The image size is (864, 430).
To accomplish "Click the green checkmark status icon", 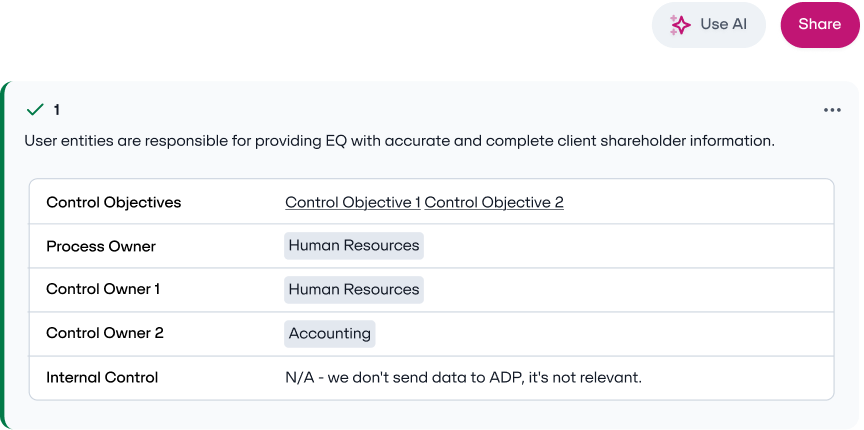I will coord(35,110).
